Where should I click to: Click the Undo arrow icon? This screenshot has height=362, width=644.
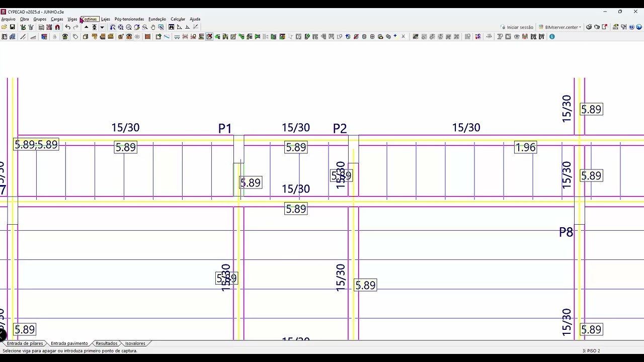[67, 27]
